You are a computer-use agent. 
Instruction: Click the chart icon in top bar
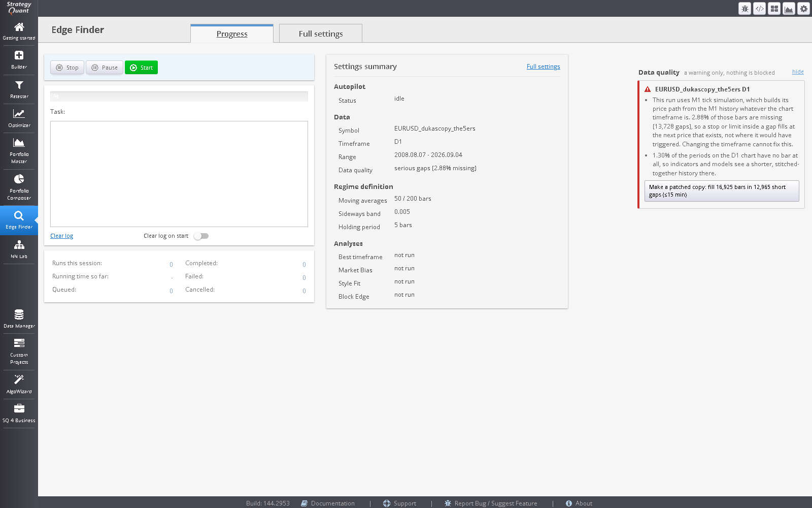pos(789,9)
